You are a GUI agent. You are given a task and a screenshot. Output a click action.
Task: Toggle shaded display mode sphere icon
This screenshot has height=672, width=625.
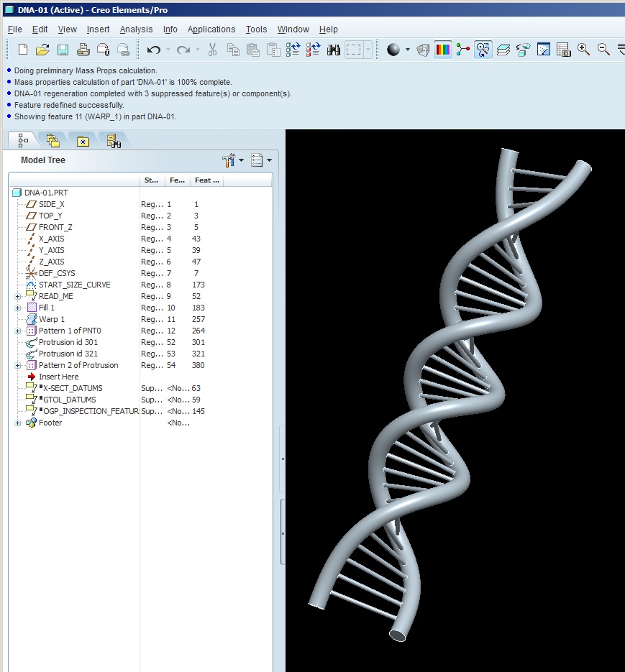(x=391, y=50)
